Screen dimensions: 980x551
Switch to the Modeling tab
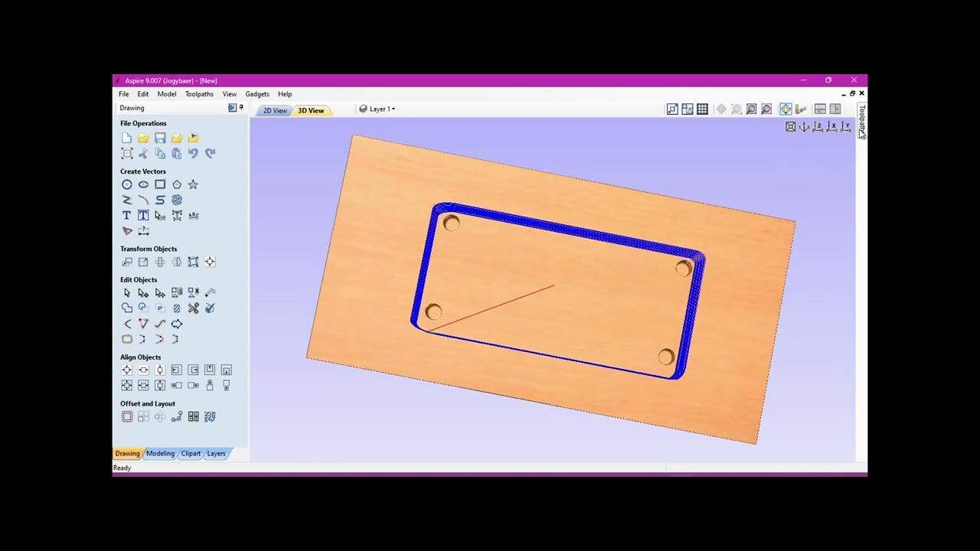coord(160,454)
